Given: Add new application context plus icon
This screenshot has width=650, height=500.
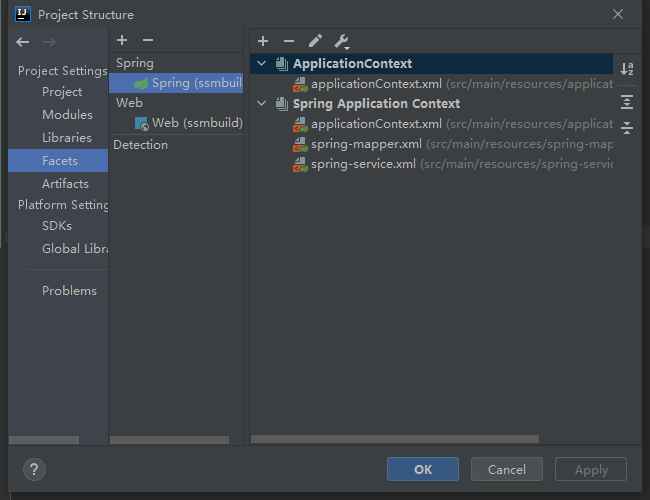Looking at the screenshot, I should point(263,41).
